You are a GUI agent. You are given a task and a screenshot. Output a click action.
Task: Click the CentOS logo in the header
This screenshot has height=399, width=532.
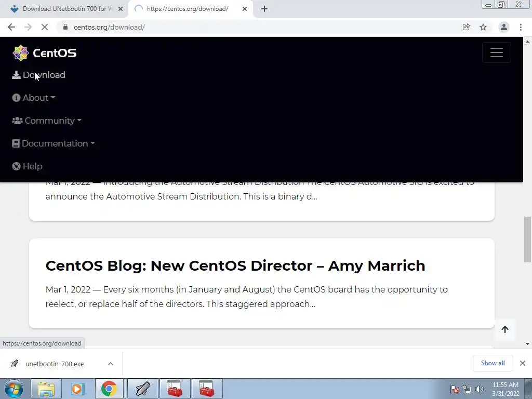[x=45, y=53]
